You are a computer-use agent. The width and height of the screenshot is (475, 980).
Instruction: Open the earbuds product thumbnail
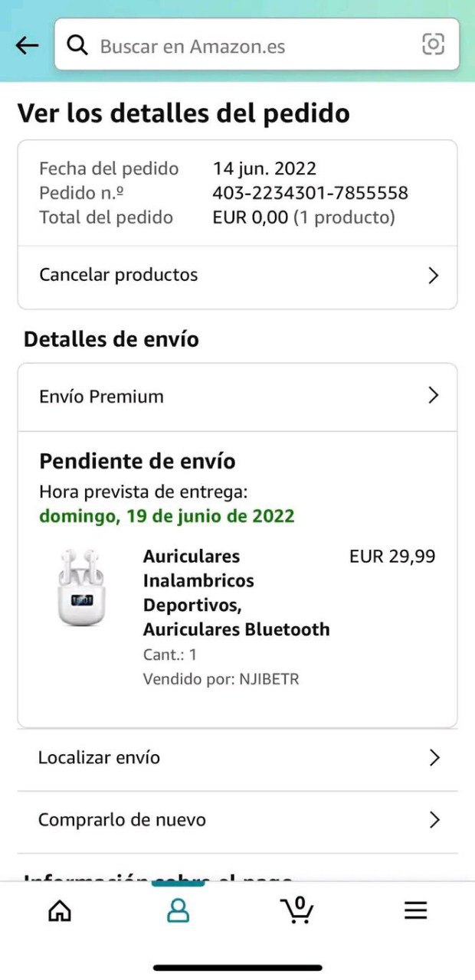tap(81, 587)
